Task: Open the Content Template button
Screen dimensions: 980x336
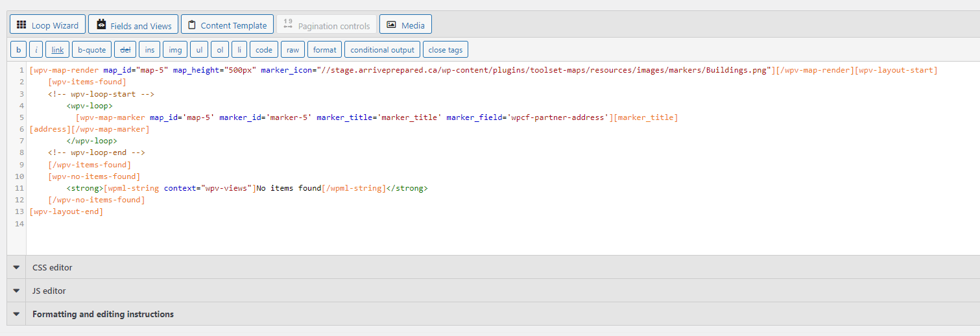Action: point(227,25)
